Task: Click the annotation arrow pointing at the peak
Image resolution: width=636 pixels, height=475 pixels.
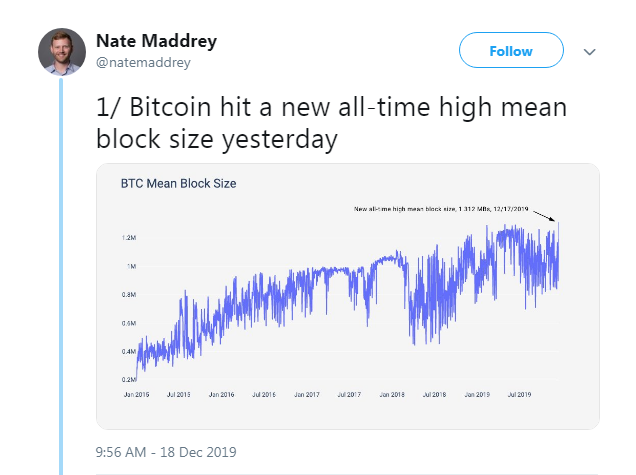Action: tap(546, 214)
